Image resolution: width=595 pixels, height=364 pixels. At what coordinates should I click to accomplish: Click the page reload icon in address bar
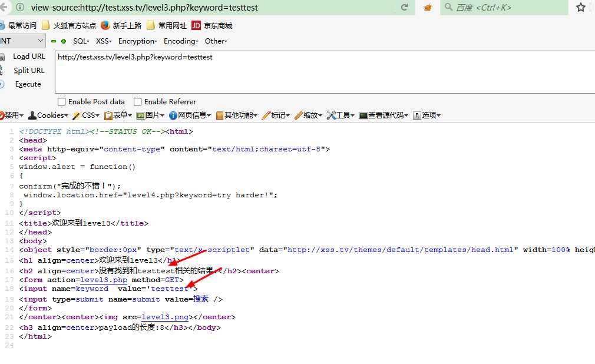tap(405, 7)
